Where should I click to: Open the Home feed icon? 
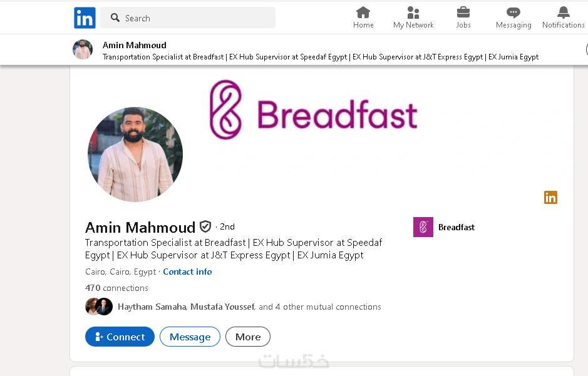click(363, 13)
